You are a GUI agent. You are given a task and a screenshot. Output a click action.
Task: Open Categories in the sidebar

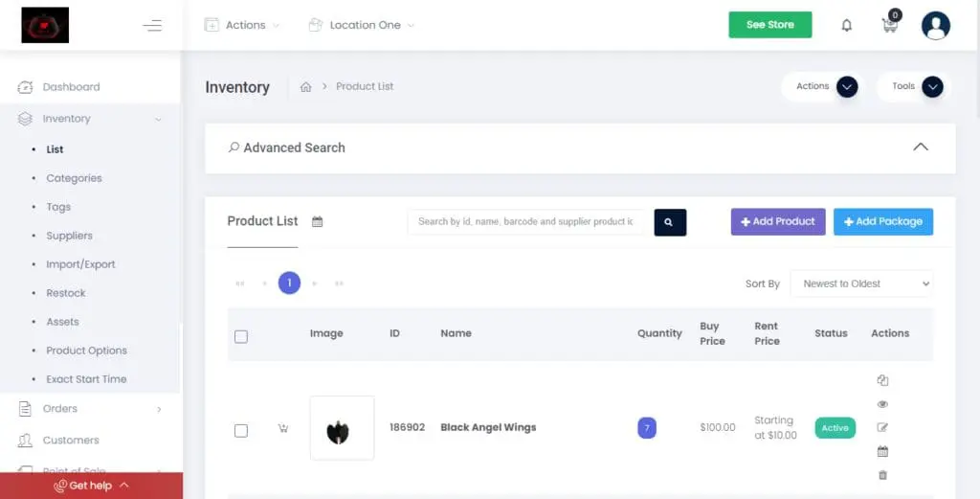74,178
